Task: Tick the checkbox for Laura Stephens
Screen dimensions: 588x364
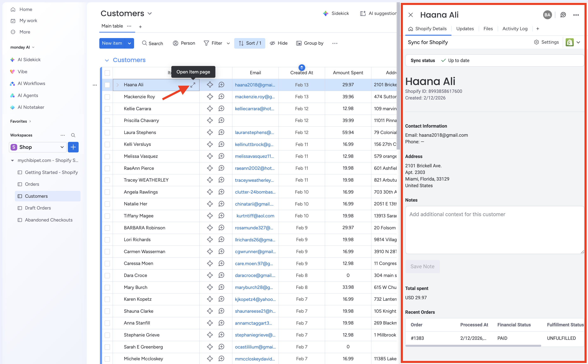Action: pos(107,132)
